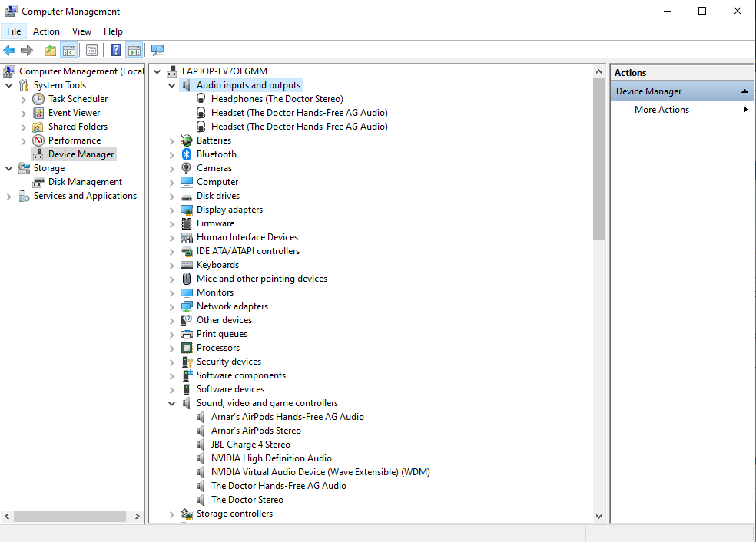Open the Help menu
The height and width of the screenshot is (542, 756).
113,31
